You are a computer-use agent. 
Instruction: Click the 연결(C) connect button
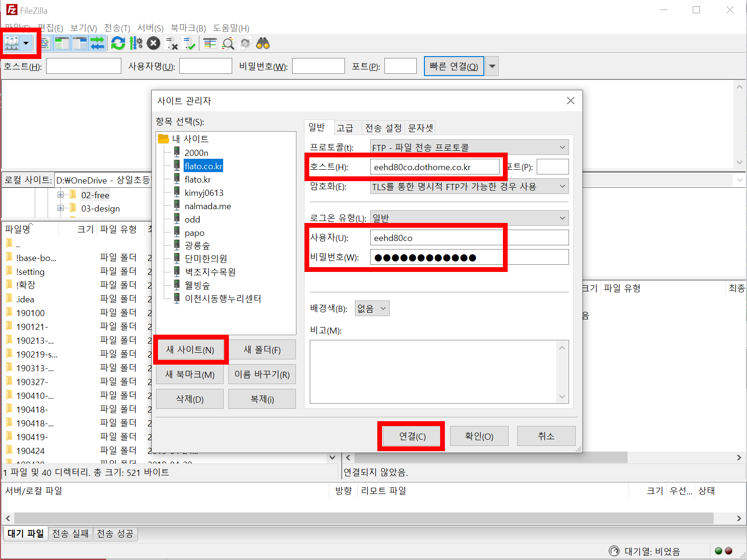tap(412, 436)
